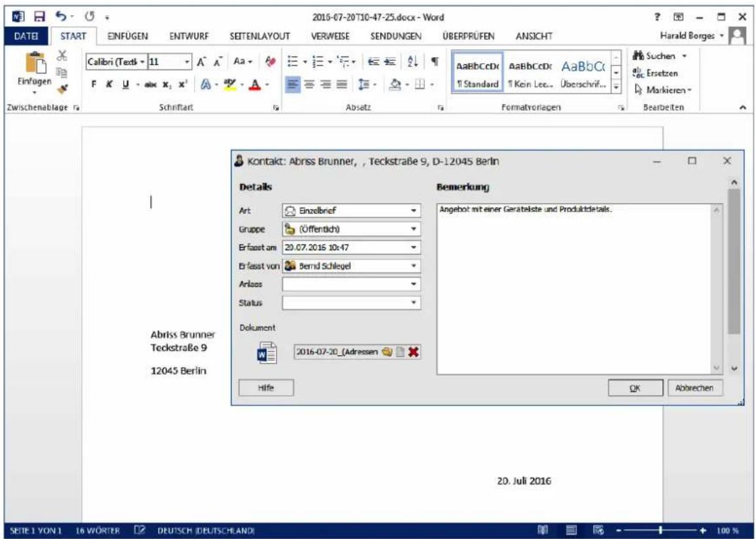
Task: Apply the red font color
Action: tap(255, 85)
